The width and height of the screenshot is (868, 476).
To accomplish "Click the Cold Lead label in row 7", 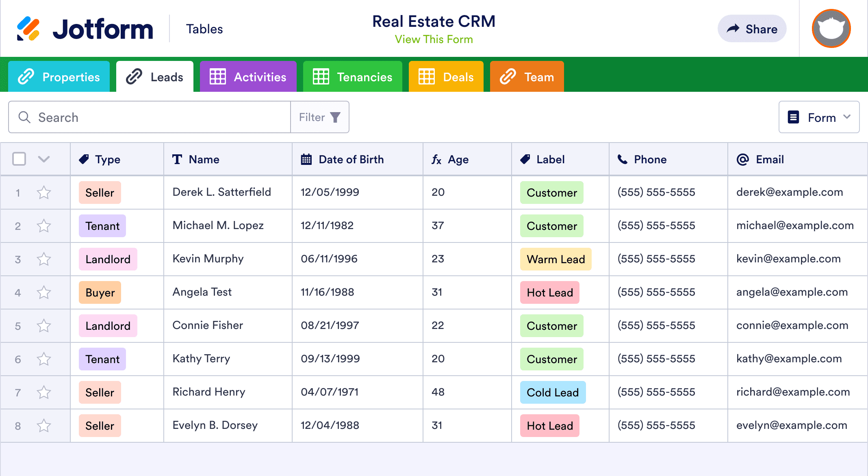I will (553, 392).
